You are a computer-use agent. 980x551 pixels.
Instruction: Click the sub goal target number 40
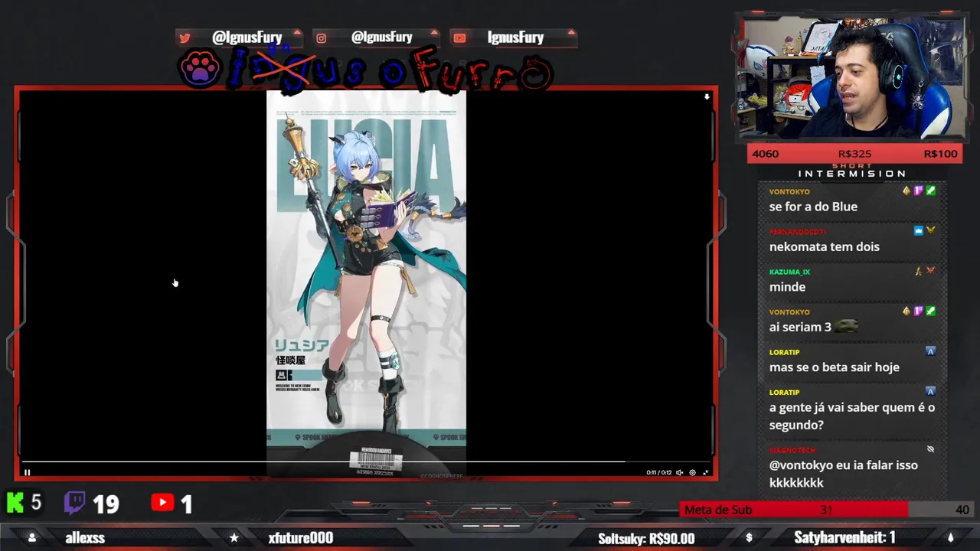coord(962,510)
